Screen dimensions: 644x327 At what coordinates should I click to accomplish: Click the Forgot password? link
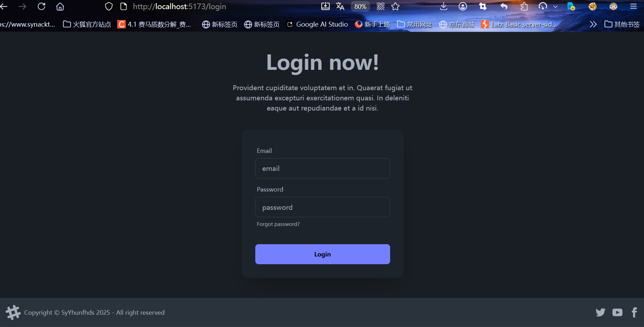(278, 224)
